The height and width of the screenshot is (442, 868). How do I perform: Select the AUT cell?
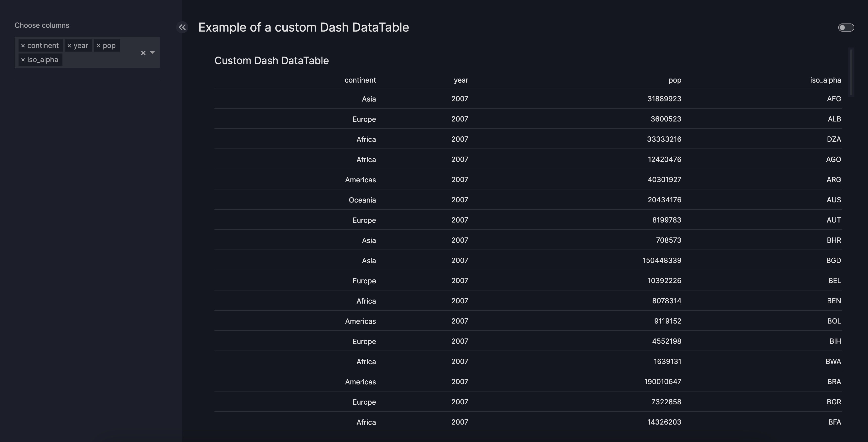(834, 220)
